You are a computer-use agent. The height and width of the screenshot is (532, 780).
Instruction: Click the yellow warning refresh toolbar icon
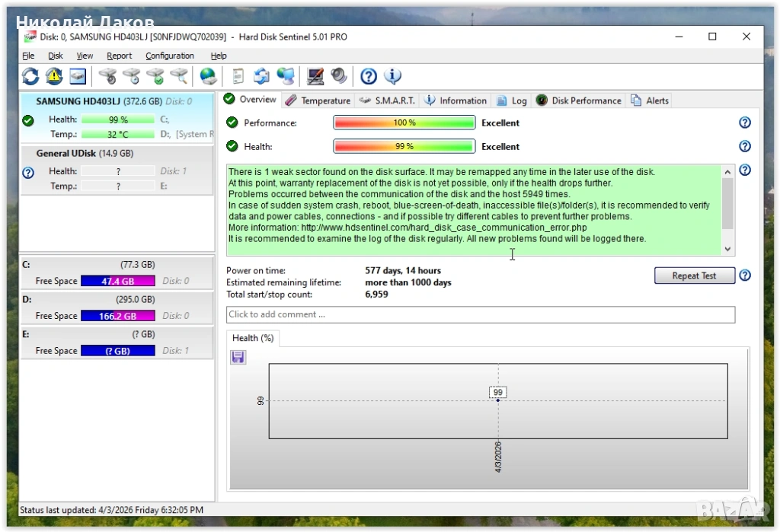[54, 76]
